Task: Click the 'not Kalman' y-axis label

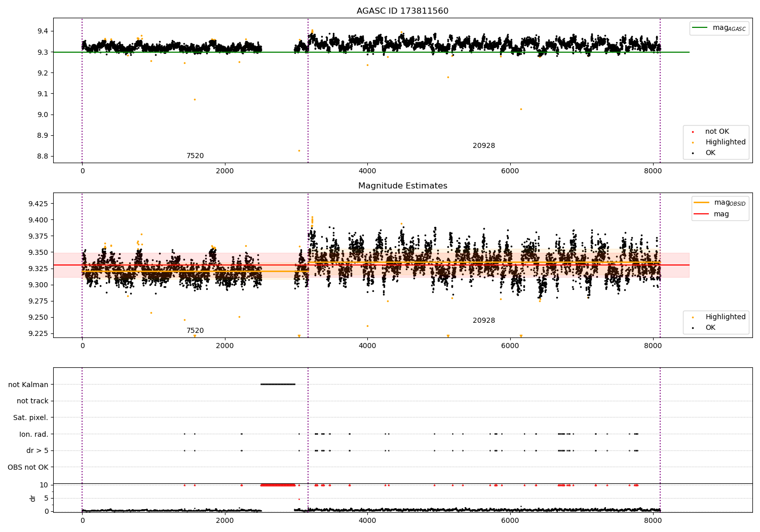Action: 28,385
